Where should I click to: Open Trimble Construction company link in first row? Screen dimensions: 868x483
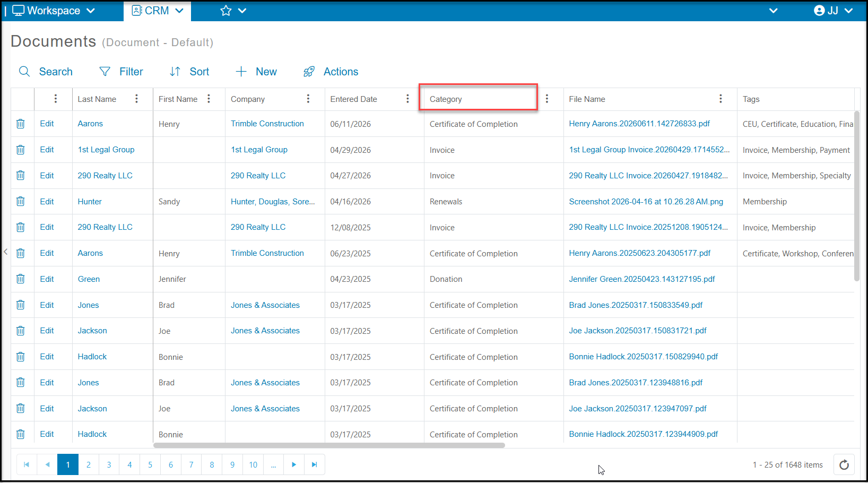(267, 124)
